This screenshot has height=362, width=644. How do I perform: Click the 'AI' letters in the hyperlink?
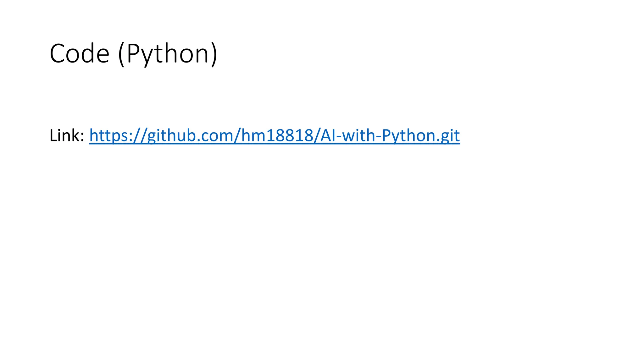(x=327, y=136)
